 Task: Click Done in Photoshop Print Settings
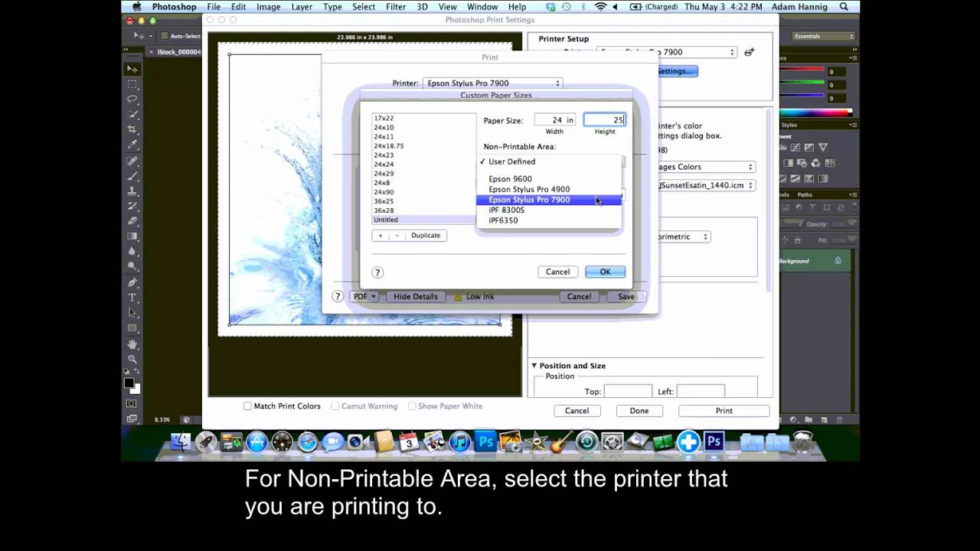click(x=639, y=411)
